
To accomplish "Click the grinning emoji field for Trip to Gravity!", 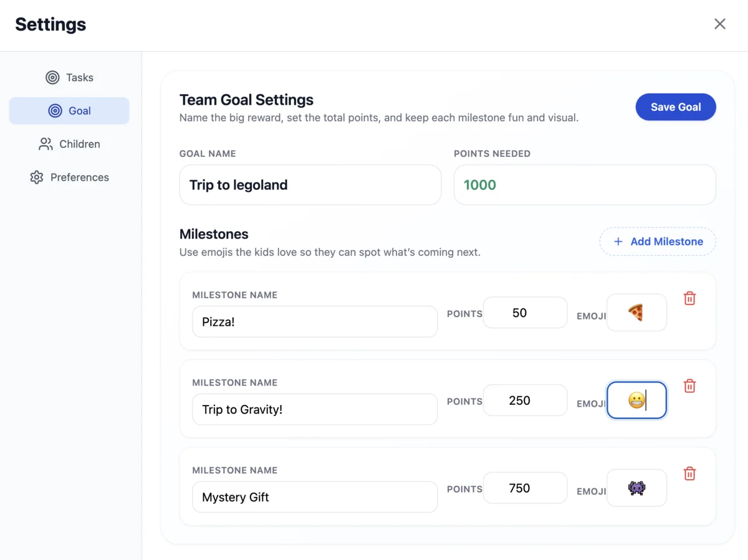I will click(636, 401).
